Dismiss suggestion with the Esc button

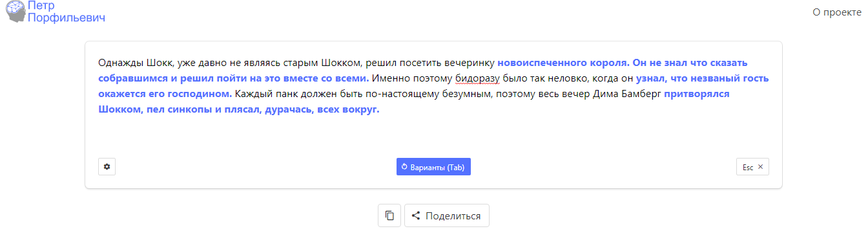click(x=752, y=166)
